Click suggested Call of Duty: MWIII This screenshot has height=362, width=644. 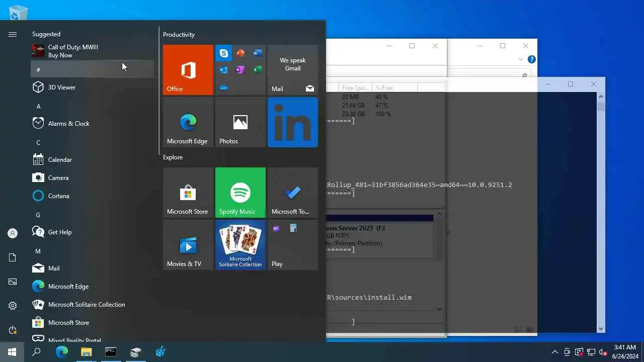click(x=93, y=51)
